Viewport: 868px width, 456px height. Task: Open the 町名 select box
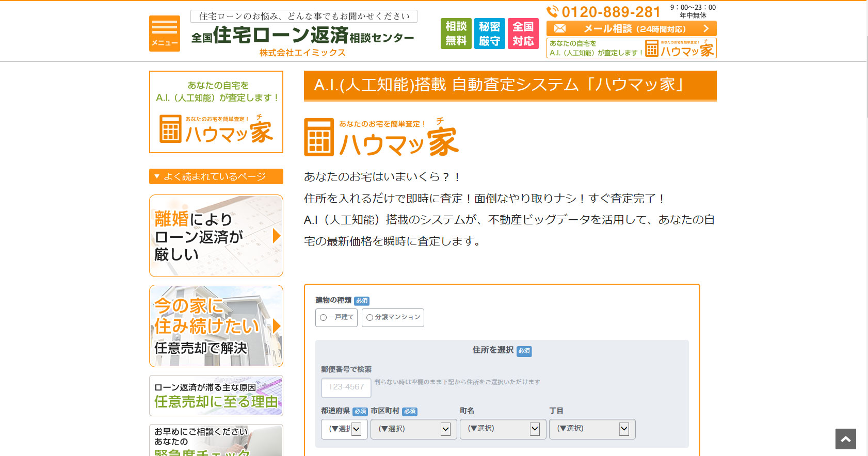503,429
